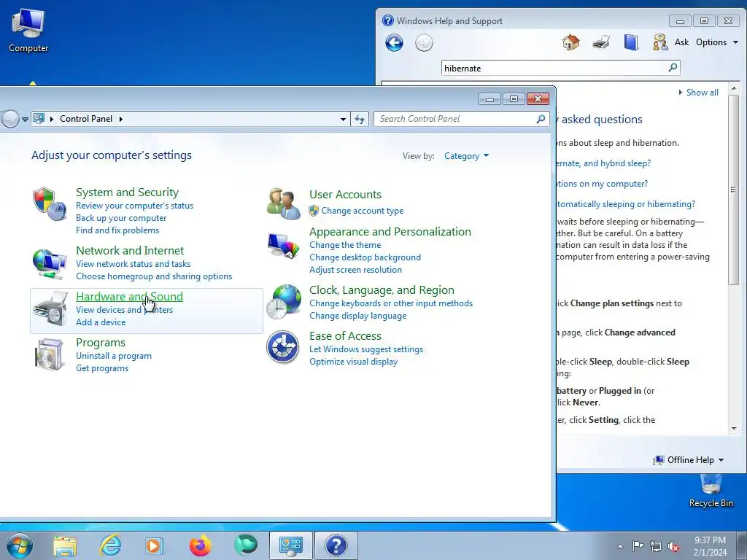Open the Windows Start button
The width and height of the screenshot is (747, 560).
(x=20, y=545)
